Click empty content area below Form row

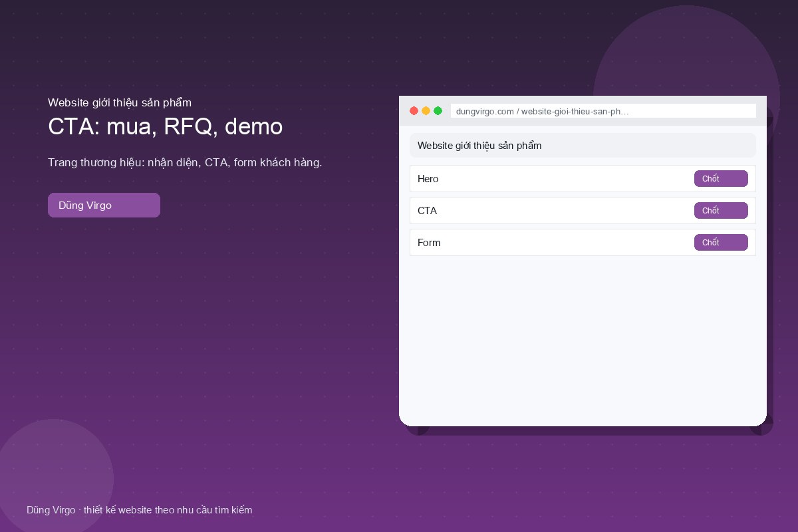(583, 339)
